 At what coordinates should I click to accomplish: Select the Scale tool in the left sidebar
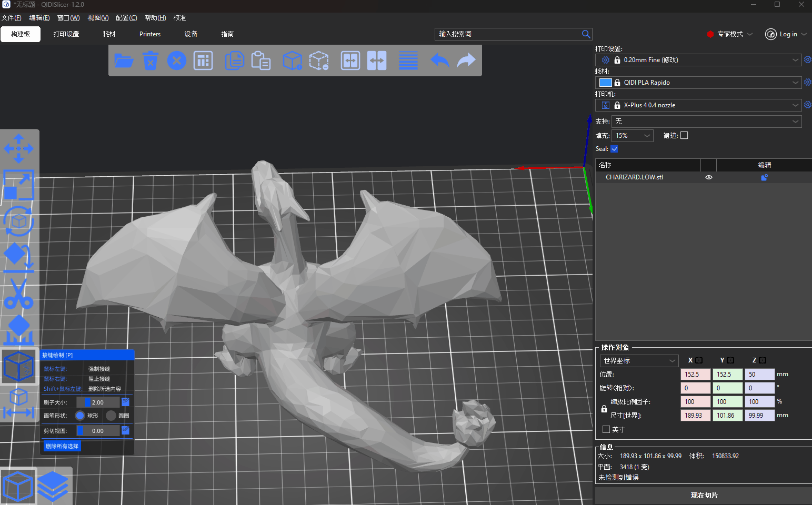click(x=19, y=185)
